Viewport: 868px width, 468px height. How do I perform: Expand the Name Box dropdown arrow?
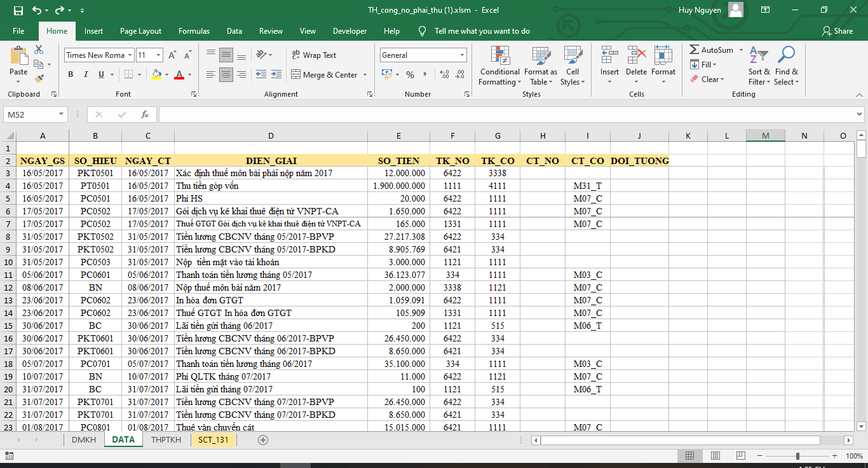pos(62,114)
